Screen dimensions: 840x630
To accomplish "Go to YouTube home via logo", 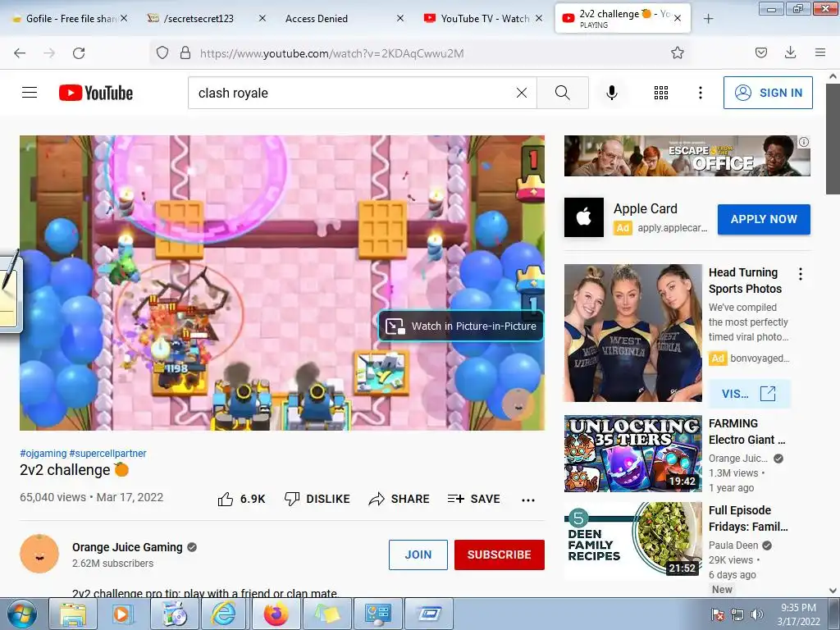I will [96, 93].
